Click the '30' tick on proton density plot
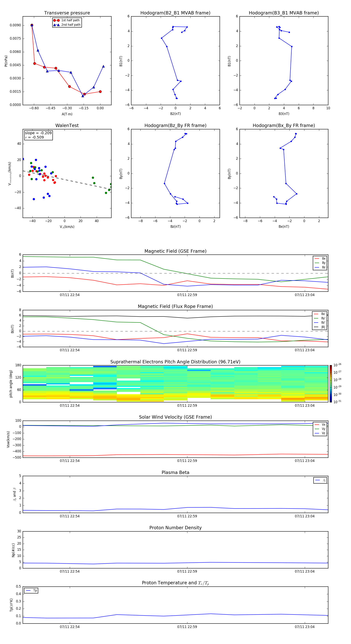 (19, 531)
